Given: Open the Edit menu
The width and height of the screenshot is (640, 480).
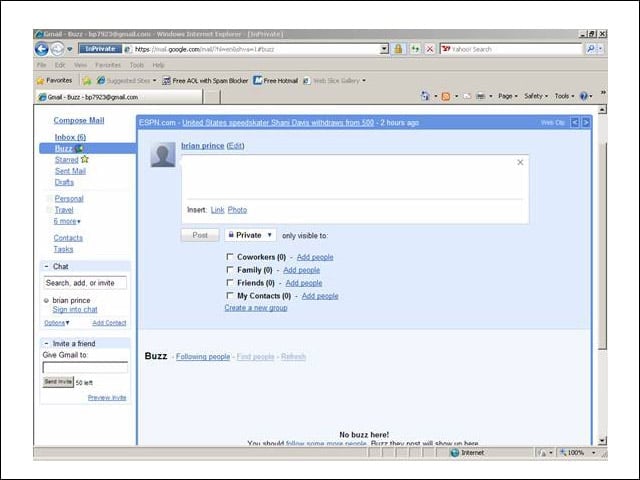Looking at the screenshot, I should pos(60,65).
